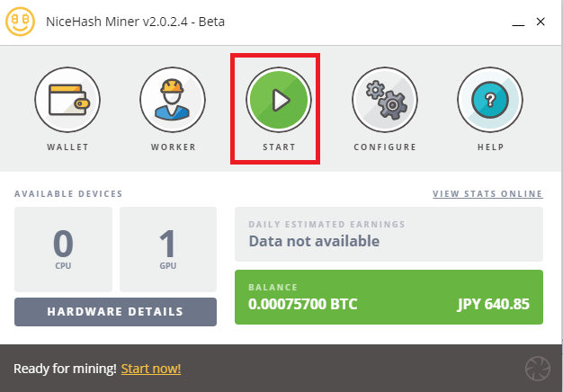Click the JPY 640.85 value
563x392 pixels.
pos(494,305)
